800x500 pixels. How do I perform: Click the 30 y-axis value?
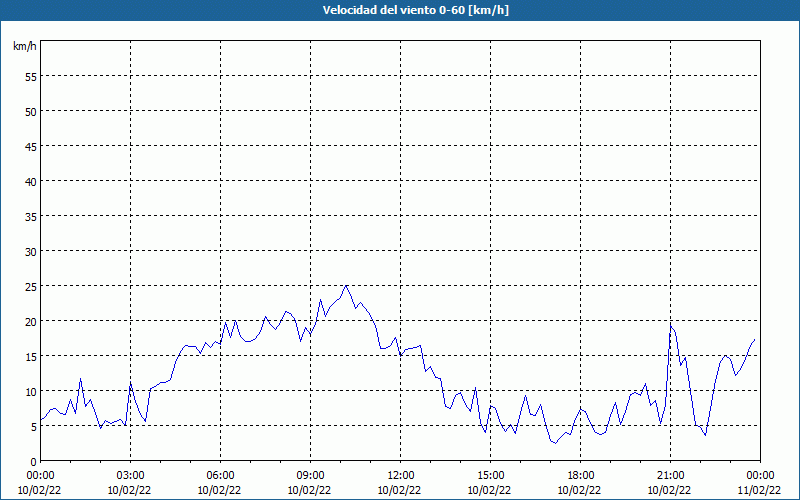click(x=31, y=252)
